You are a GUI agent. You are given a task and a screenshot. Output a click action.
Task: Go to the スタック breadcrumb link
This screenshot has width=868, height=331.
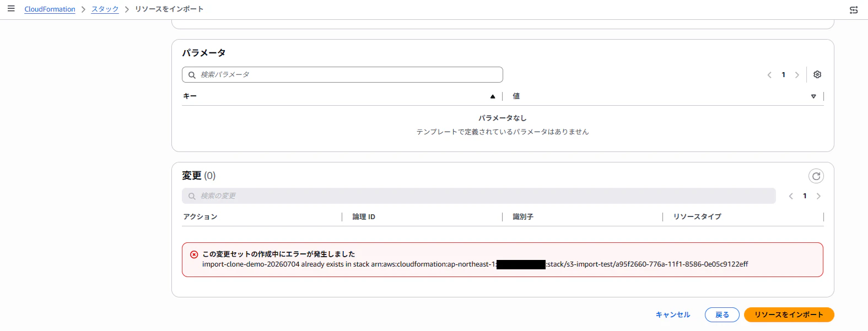pos(105,9)
